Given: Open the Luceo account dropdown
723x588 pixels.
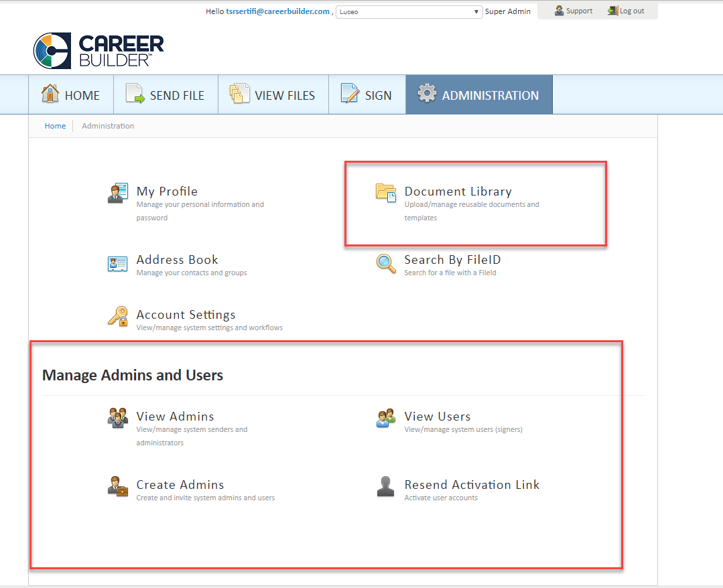Looking at the screenshot, I should (409, 12).
